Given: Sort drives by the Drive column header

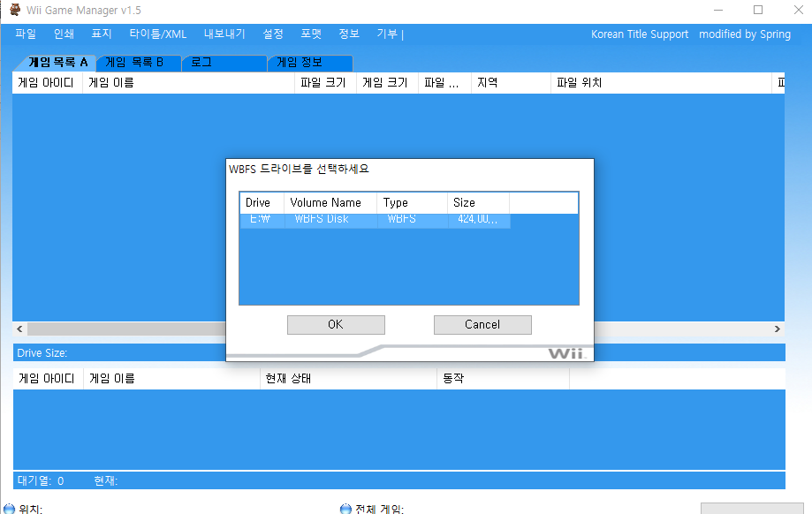Looking at the screenshot, I should (x=262, y=203).
